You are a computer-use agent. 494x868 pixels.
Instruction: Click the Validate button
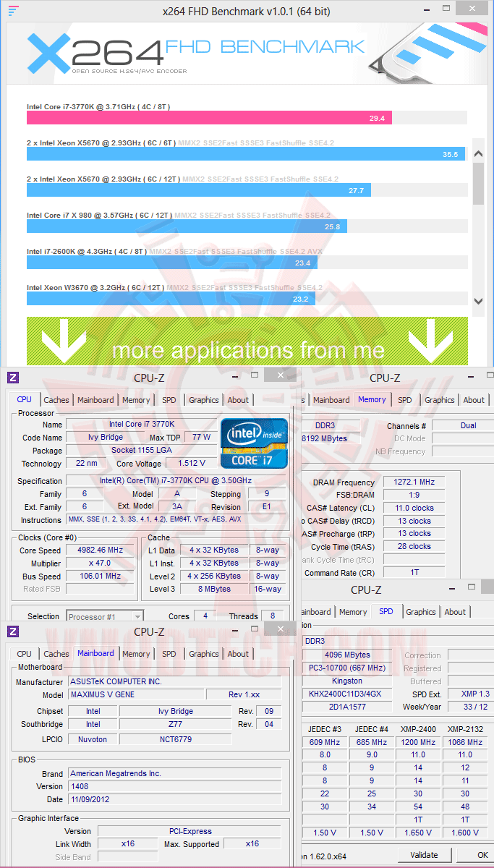tap(424, 855)
